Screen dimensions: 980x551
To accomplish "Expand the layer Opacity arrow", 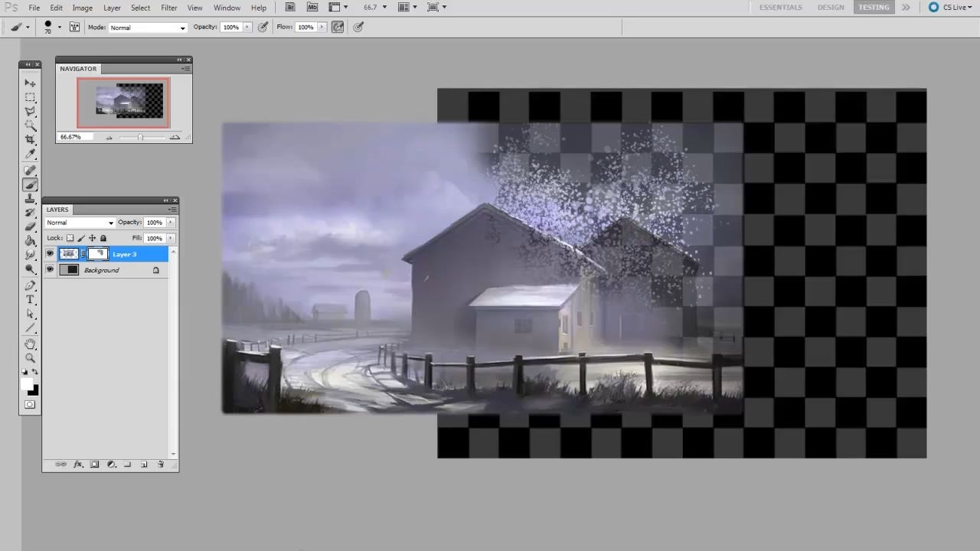I will pyautogui.click(x=171, y=223).
